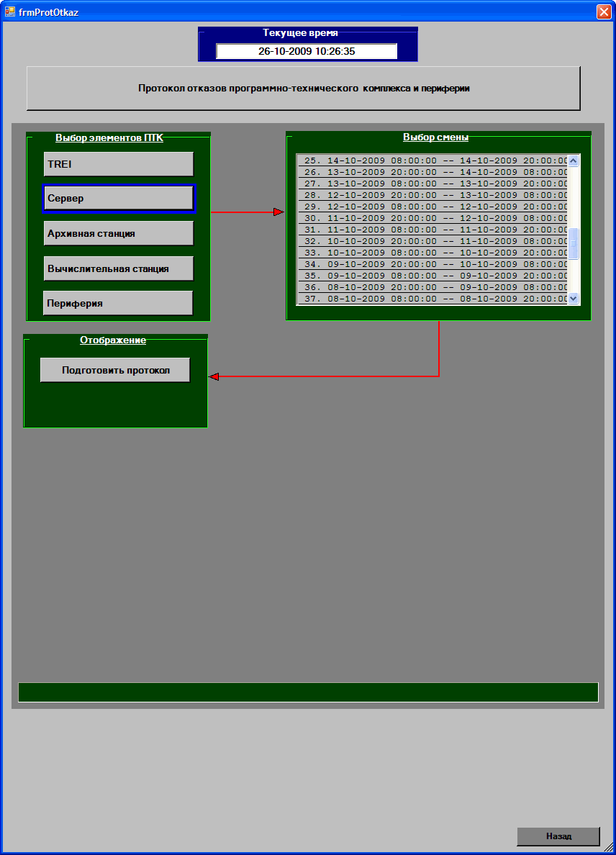Select shift row 34. 09-10-2009 20:00:00

[432, 264]
